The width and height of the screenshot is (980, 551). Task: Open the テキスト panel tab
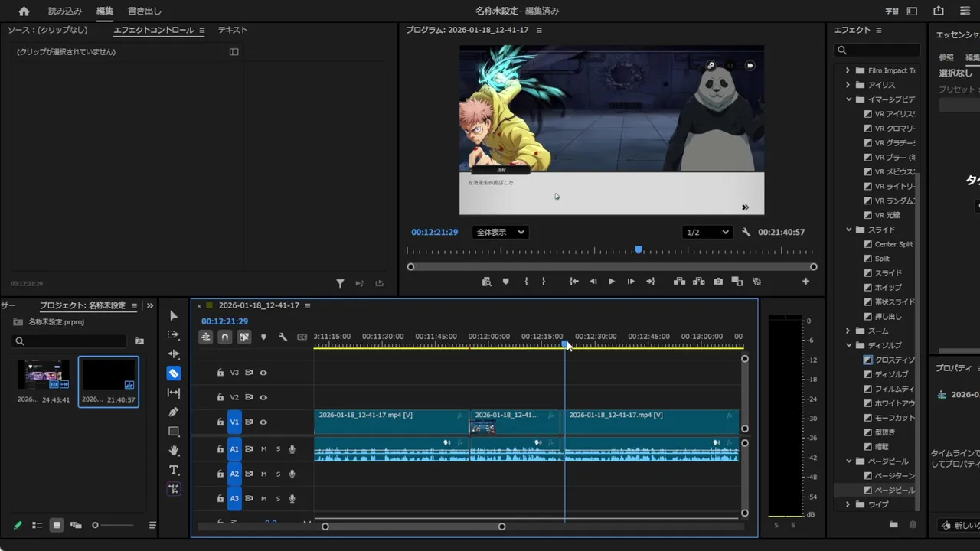pos(233,30)
